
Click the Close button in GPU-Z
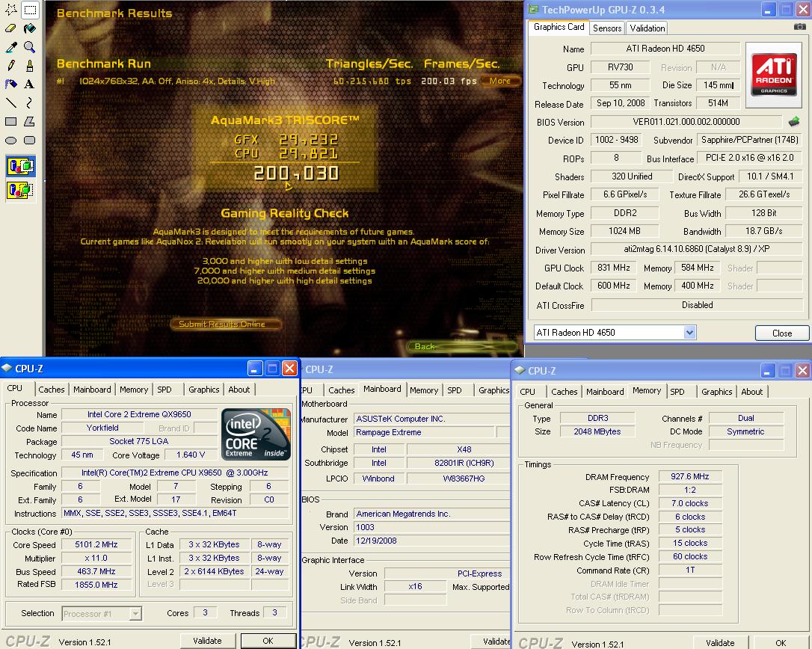point(782,333)
